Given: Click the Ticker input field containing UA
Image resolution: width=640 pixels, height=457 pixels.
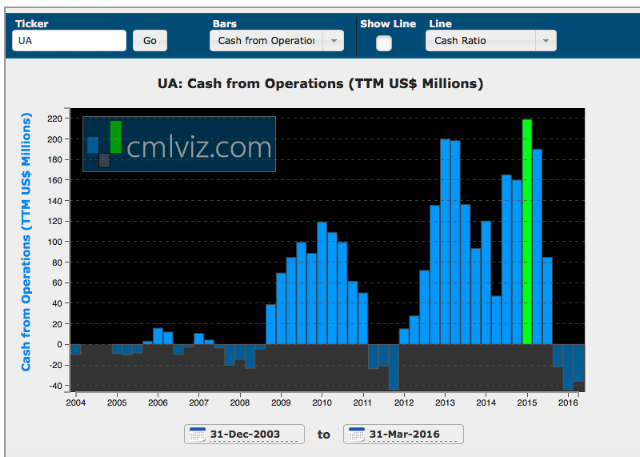Looking at the screenshot, I should tap(69, 40).
